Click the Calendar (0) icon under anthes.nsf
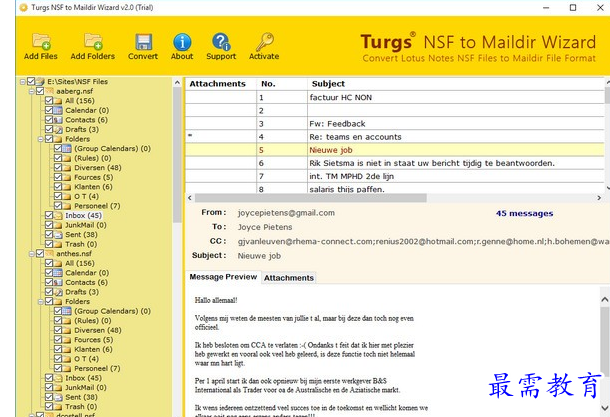The image size is (610, 417). [58, 273]
